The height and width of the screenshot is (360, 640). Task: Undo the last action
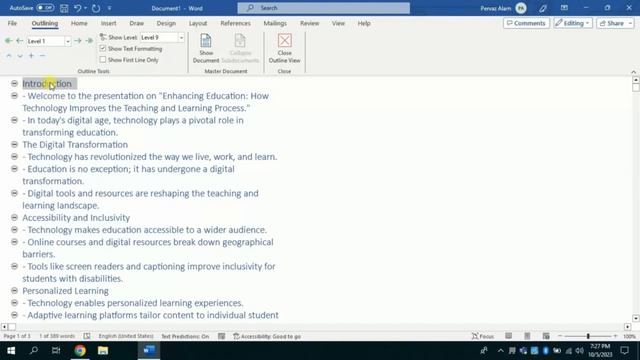pos(78,8)
